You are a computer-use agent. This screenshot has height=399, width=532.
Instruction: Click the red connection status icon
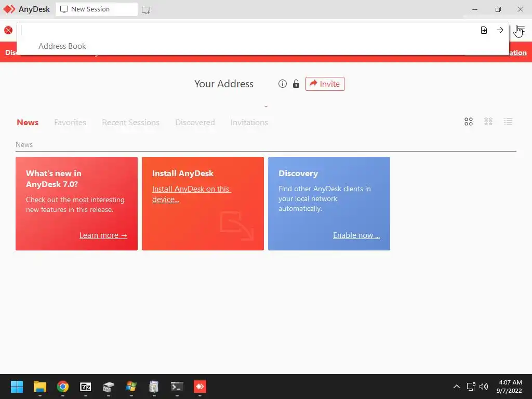click(8, 30)
